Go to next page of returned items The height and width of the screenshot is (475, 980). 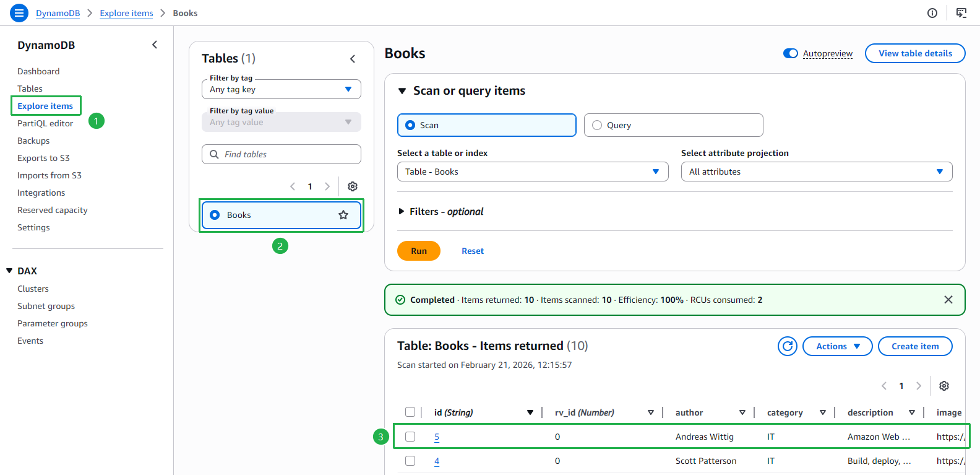[x=919, y=386]
